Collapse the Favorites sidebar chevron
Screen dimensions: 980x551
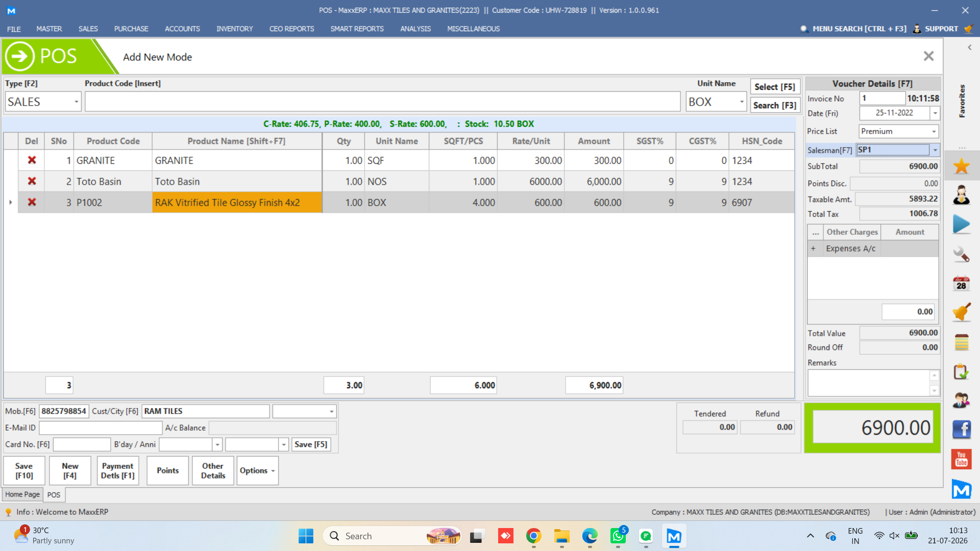tap(969, 47)
